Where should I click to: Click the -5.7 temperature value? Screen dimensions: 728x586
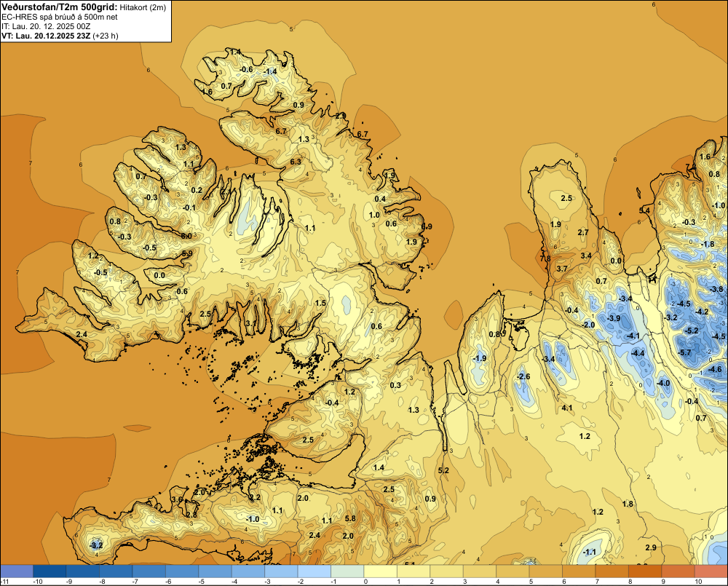[x=684, y=352]
